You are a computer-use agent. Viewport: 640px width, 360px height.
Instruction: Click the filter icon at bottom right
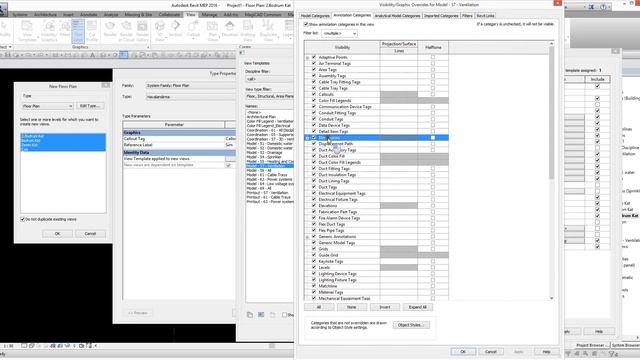(x=613, y=354)
